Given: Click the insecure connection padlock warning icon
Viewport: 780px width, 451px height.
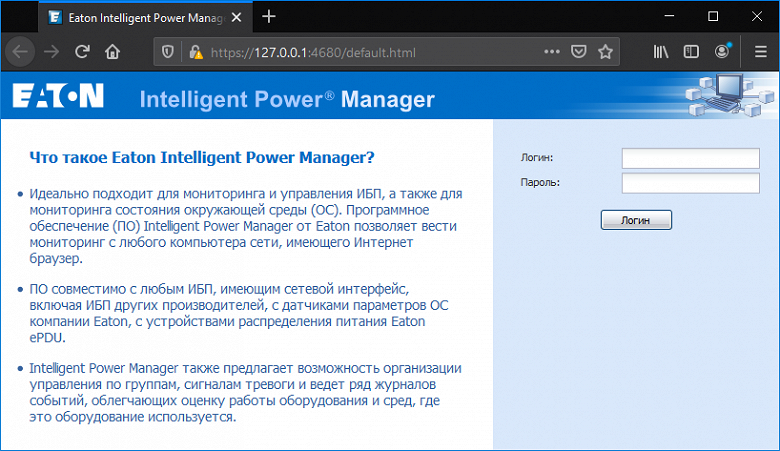Looking at the screenshot, I should point(195,52).
